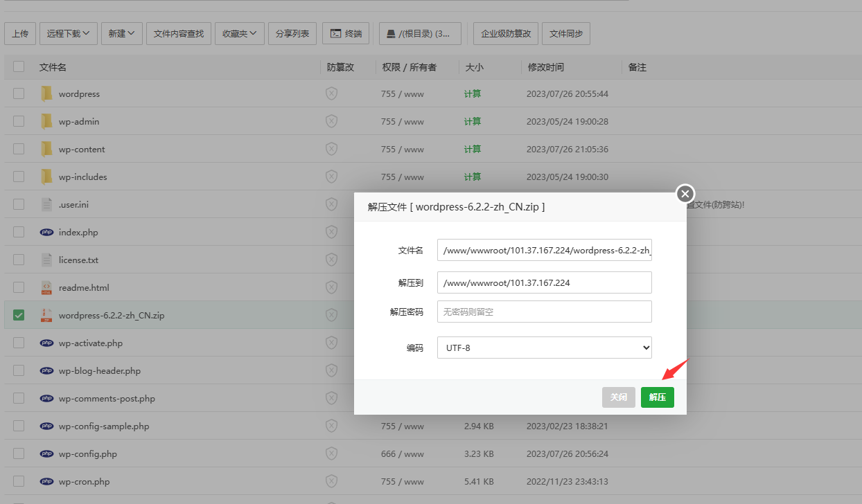Click 计算 size link for wp-includes
The image size is (862, 504).
click(473, 177)
